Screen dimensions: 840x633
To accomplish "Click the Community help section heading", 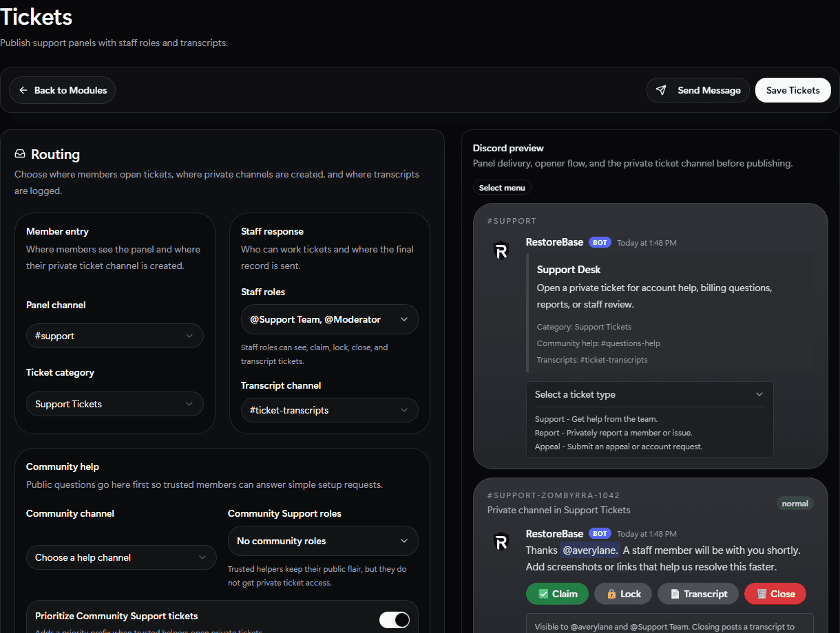I will (x=63, y=466).
